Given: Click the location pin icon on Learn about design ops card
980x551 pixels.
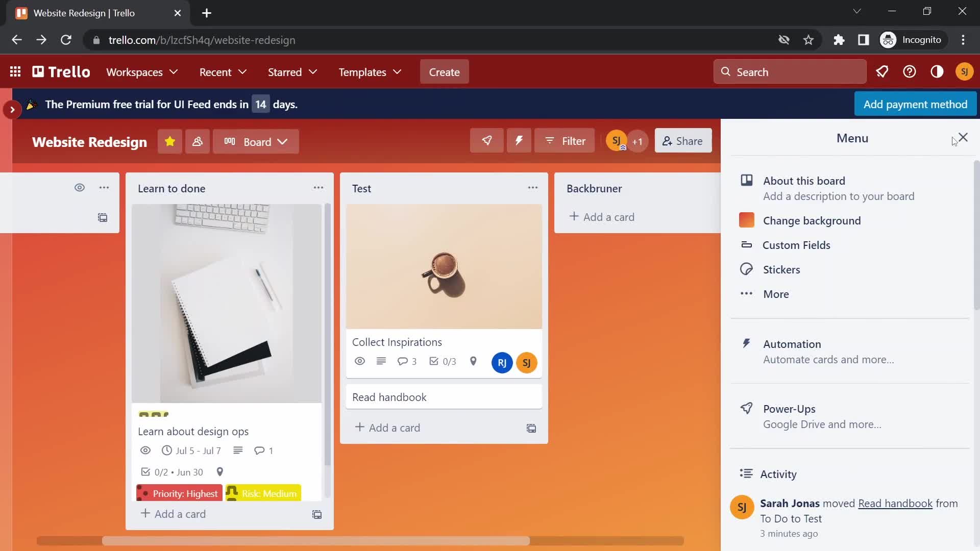Looking at the screenshot, I should [x=220, y=471].
